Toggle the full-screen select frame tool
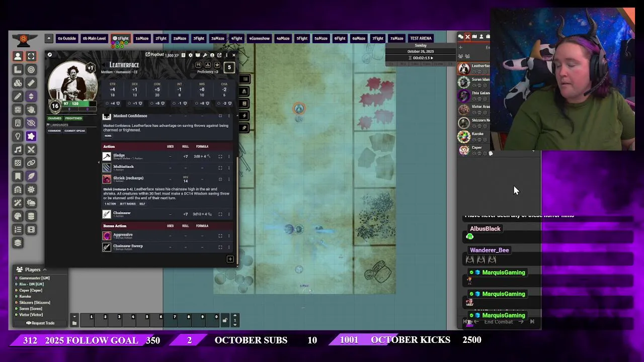The width and height of the screenshot is (644, 362). pos(31,56)
